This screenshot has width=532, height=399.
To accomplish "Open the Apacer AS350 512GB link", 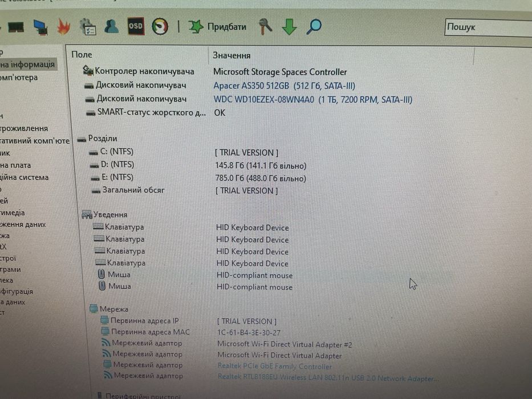I will coord(285,86).
